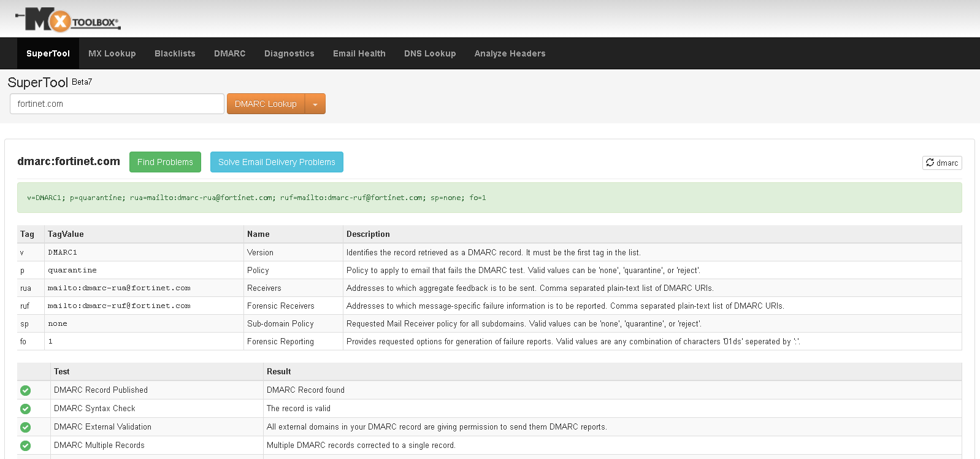Switch to the Diagnostics tab

289,53
